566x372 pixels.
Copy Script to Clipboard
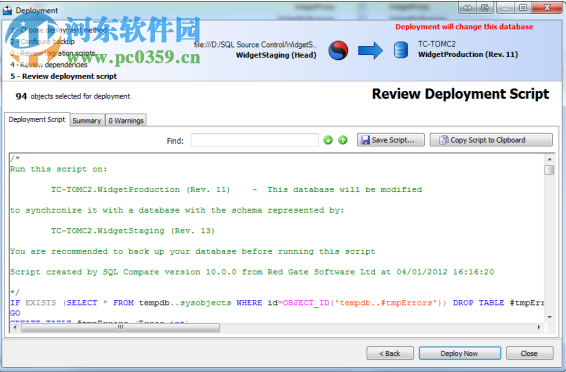(491, 140)
